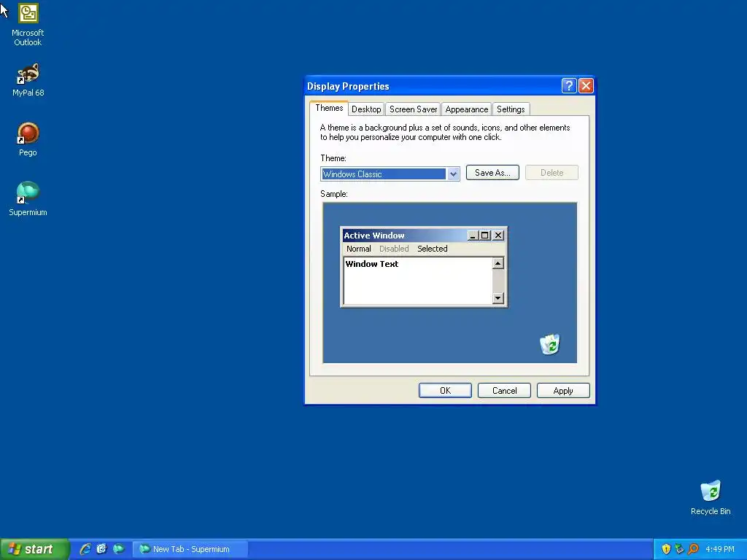The image size is (747, 560).
Task: Click the sample window close icon
Action: [498, 236]
